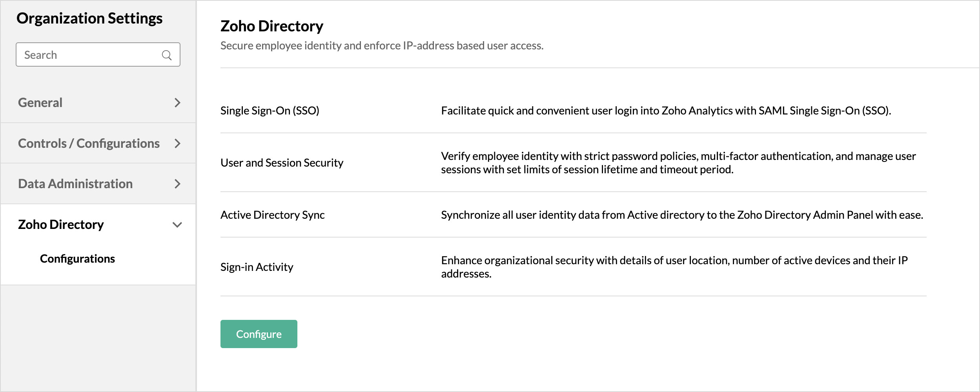Click Organization Settings sidebar heading
Viewport: 980px width, 392px height.
click(x=89, y=18)
